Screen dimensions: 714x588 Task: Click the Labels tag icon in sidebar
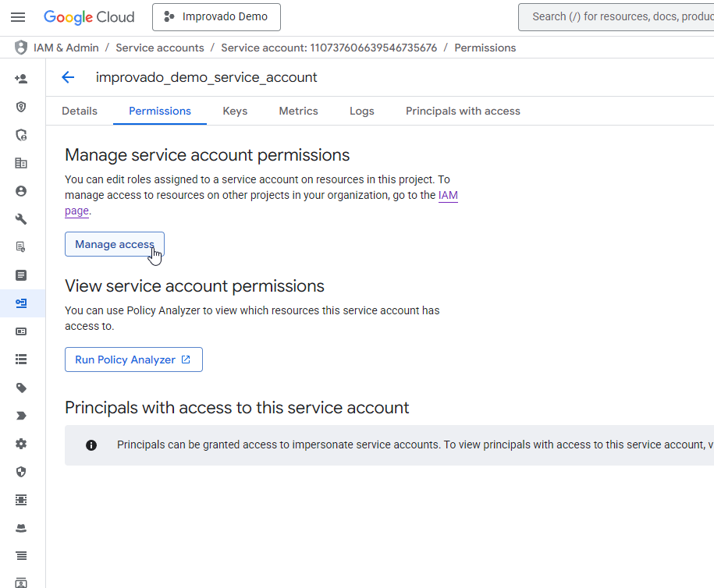pos(21,388)
